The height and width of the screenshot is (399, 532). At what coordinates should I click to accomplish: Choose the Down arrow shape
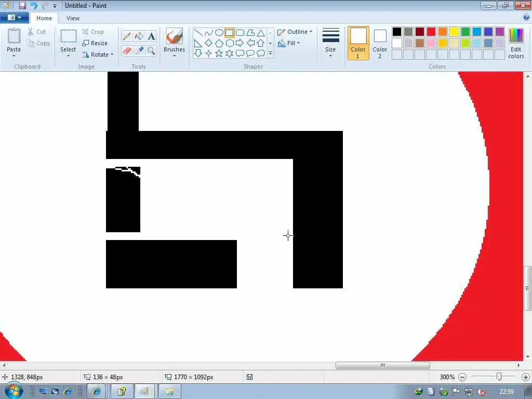point(198,54)
